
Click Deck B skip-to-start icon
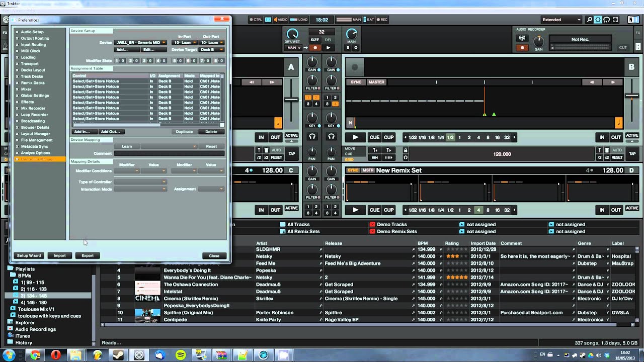tap(351, 122)
